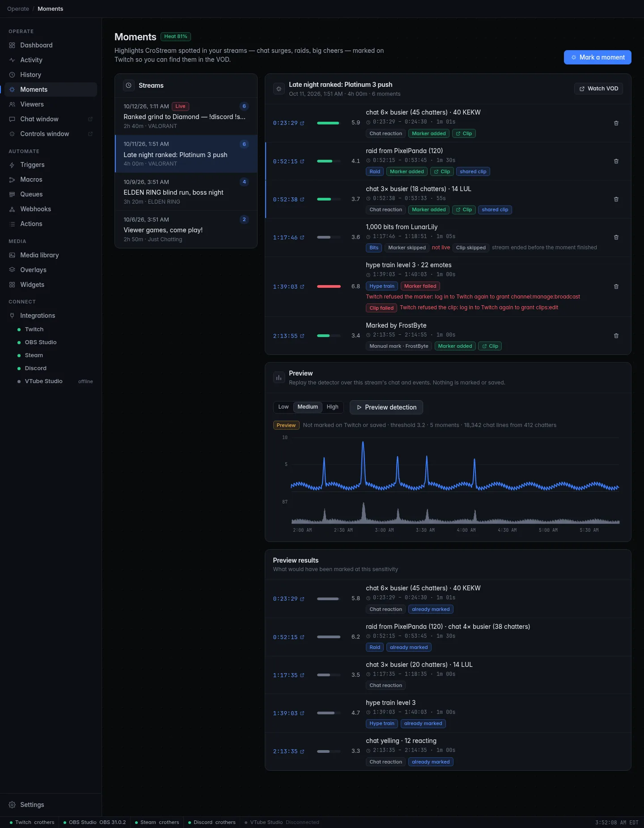Open shared clip on raid from PixelPanda
Image resolution: width=644 pixels, height=828 pixels.
pos(473,171)
